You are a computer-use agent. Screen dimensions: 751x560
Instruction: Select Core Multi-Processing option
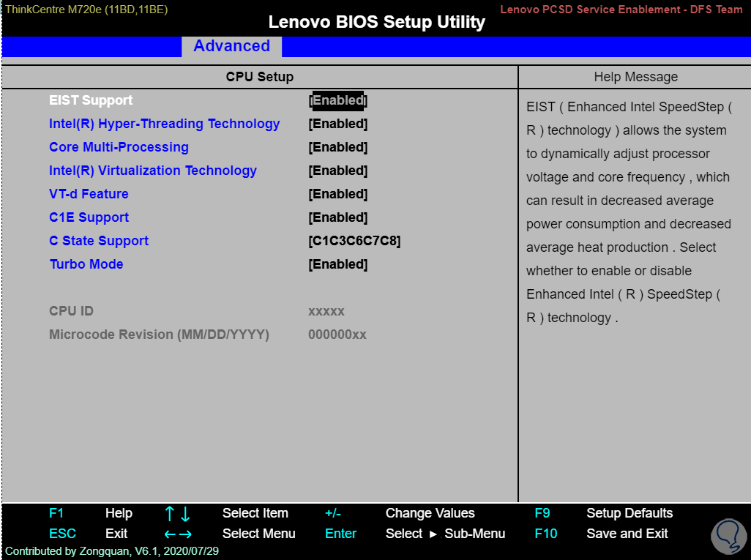119,147
